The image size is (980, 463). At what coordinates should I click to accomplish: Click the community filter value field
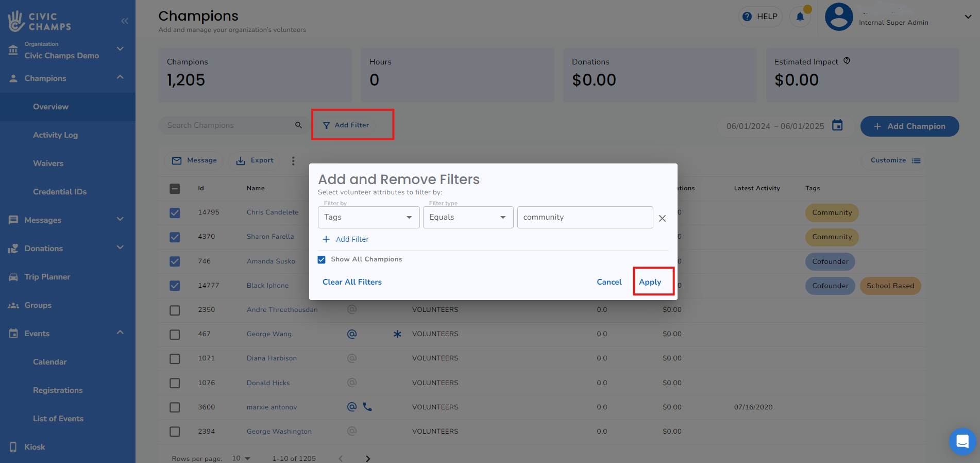click(584, 217)
